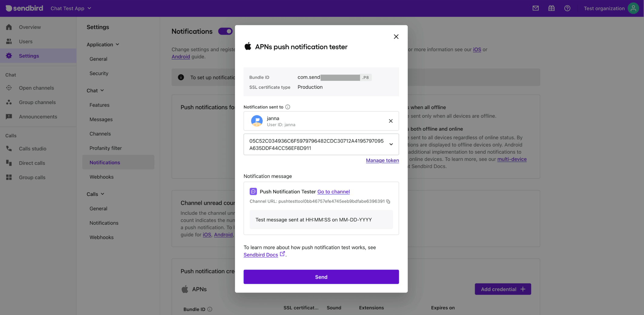Open General under Calls settings
The image size is (644, 315).
pos(98,208)
